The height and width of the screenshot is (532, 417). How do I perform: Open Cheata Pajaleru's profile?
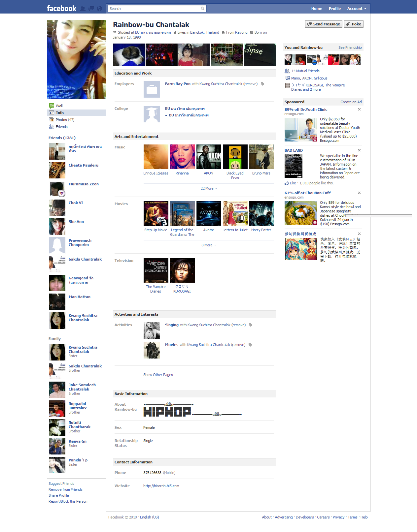pyautogui.click(x=84, y=165)
